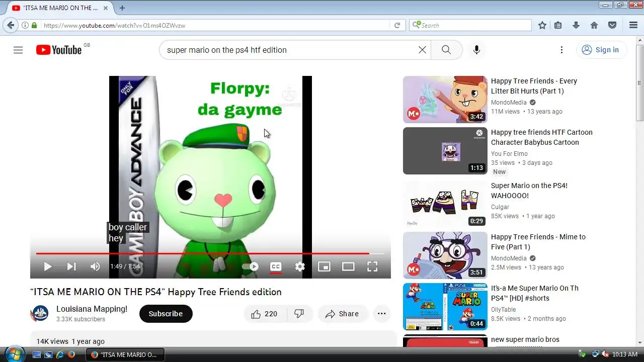Skip to the next video

pyautogui.click(x=71, y=266)
